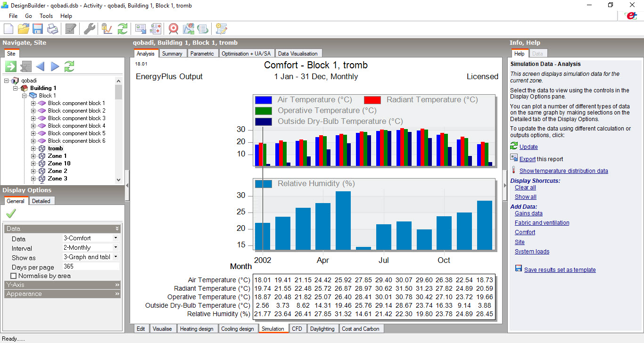Open the Interval 2-Monthly dropdown

click(x=91, y=248)
